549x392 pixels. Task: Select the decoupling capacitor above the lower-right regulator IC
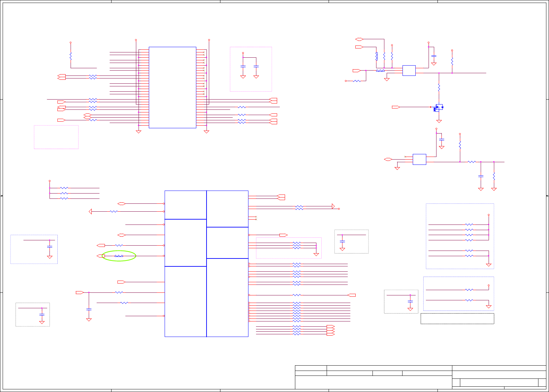[441, 140]
